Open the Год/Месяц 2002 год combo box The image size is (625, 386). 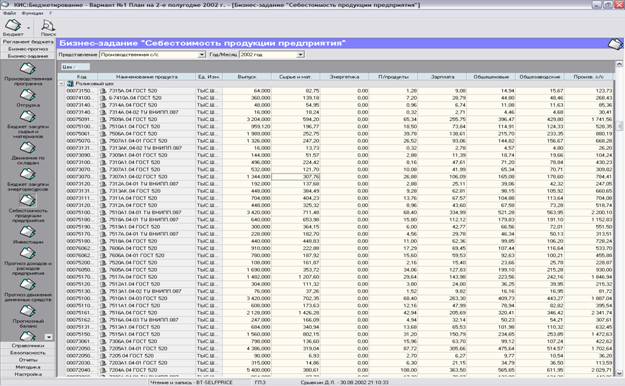pyautogui.click(x=271, y=54)
